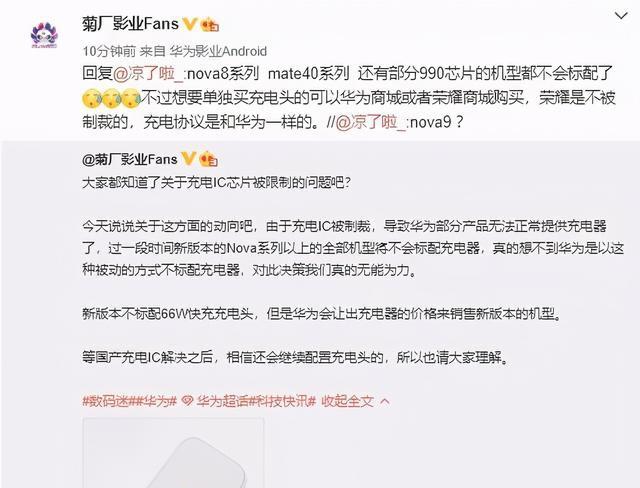Click the gold verified V badge in header
Image resolution: width=640 pixels, height=488 pixels.
189,24
